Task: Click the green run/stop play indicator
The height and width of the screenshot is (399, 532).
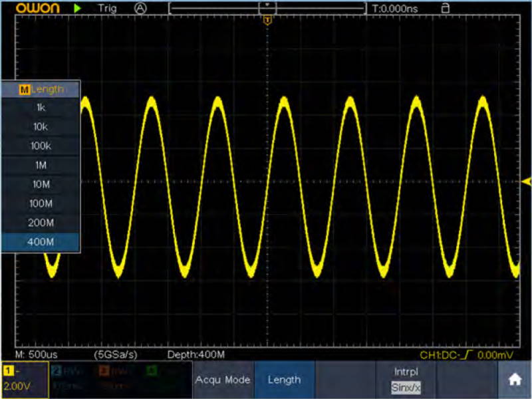Action: (78, 8)
